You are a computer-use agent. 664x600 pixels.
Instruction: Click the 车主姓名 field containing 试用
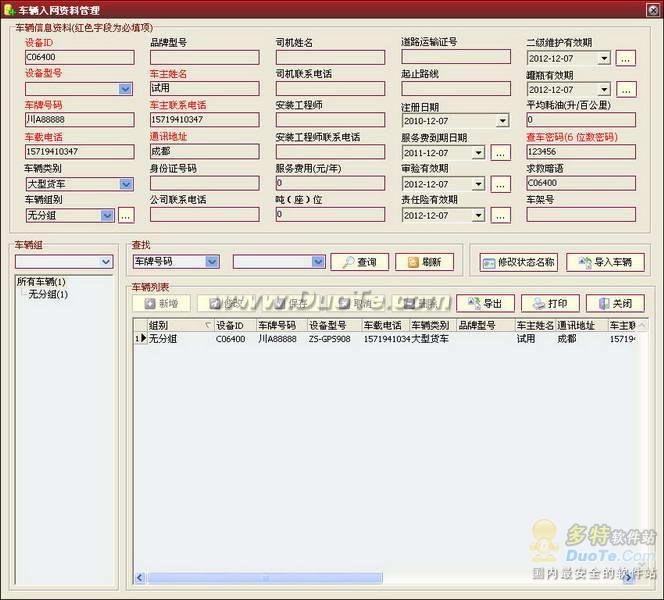(x=205, y=88)
